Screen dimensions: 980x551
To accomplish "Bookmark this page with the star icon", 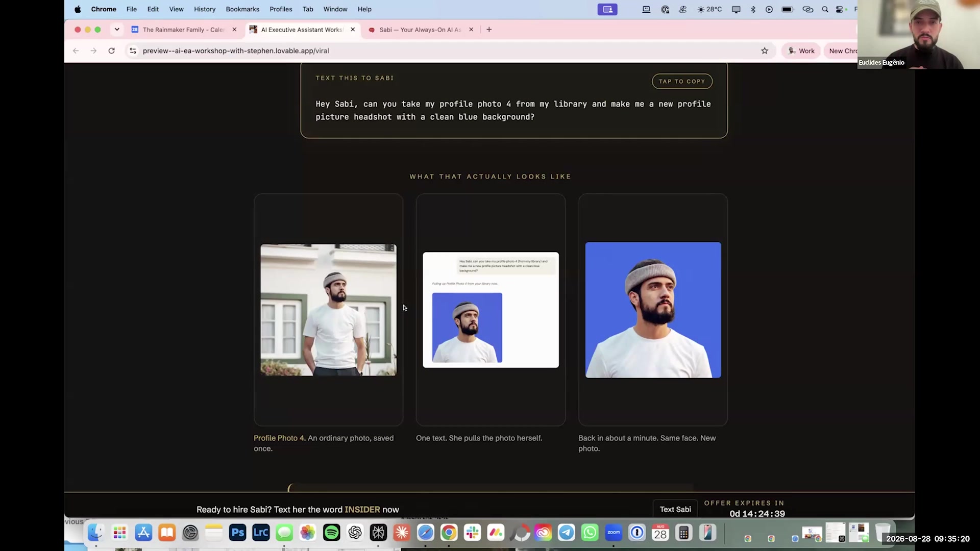I will pos(765,51).
